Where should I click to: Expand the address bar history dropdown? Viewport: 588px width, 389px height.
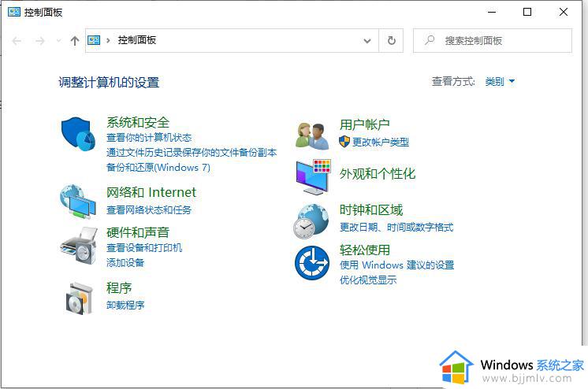point(367,40)
